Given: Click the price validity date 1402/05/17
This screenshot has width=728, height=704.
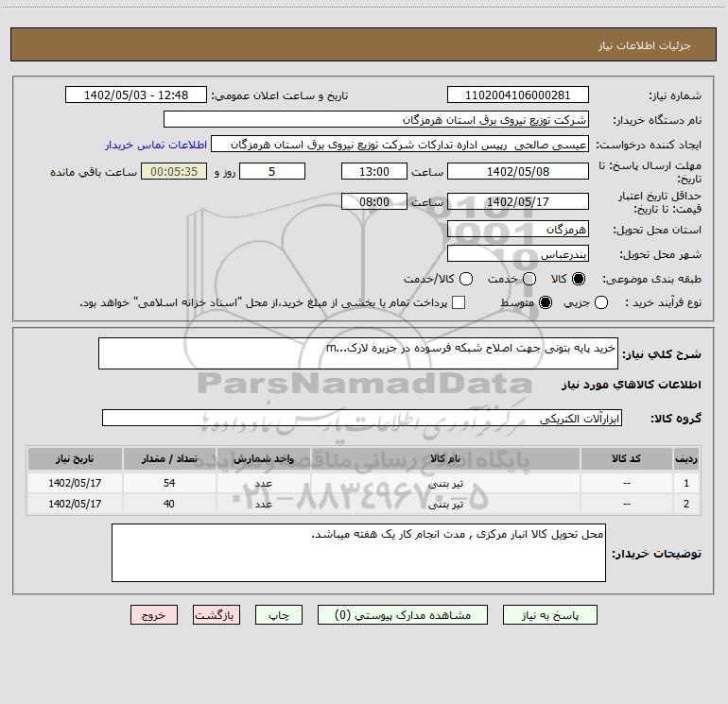Looking at the screenshot, I should point(518,201).
